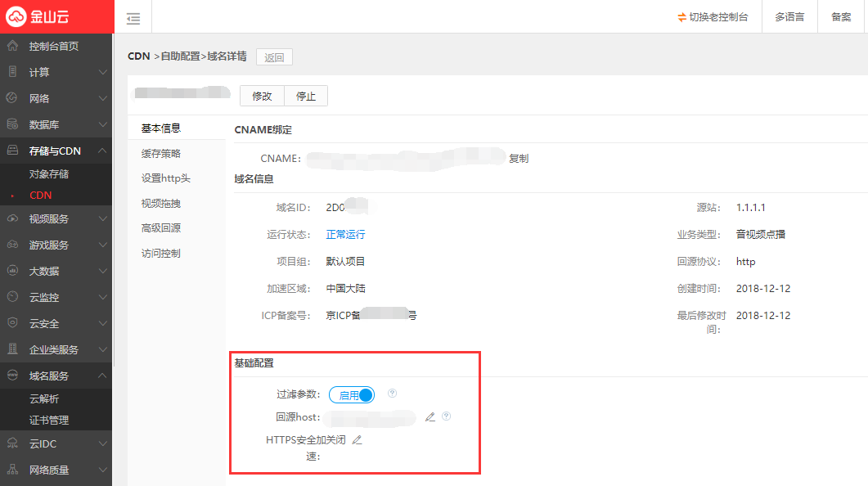The height and width of the screenshot is (486, 868).
Task: Click the 存储与CDN storage icon
Action: click(12, 151)
